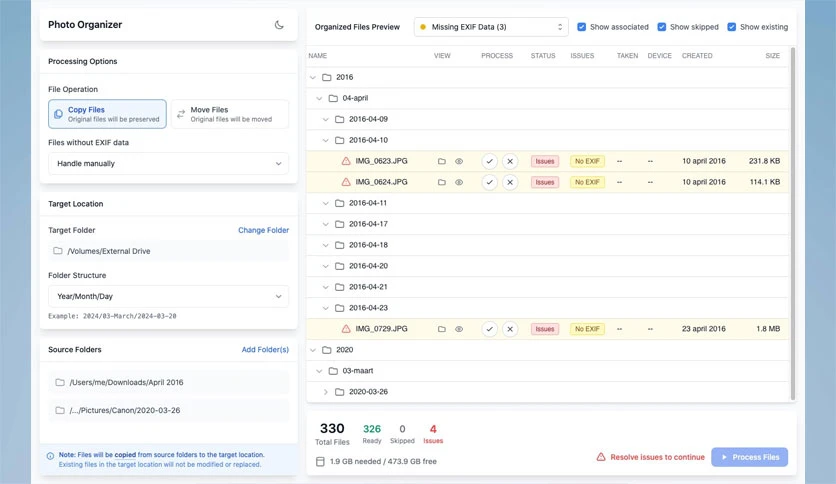Select the 2016-04-20 folder row

coord(548,266)
